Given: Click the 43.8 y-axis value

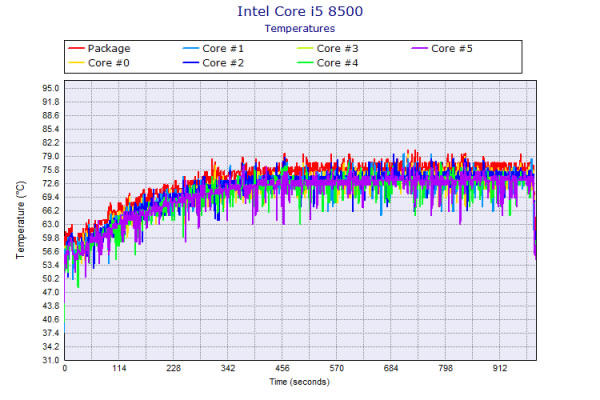Looking at the screenshot, I should pyautogui.click(x=51, y=306).
